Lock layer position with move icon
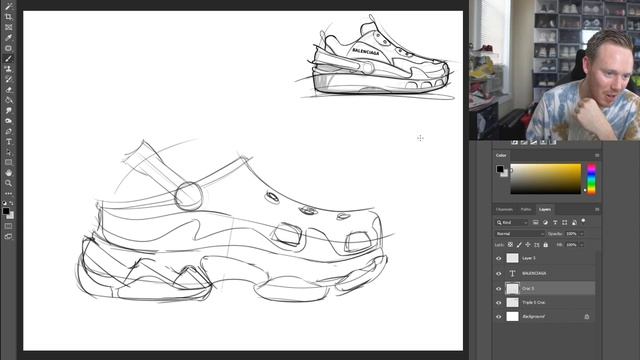 tap(528, 244)
